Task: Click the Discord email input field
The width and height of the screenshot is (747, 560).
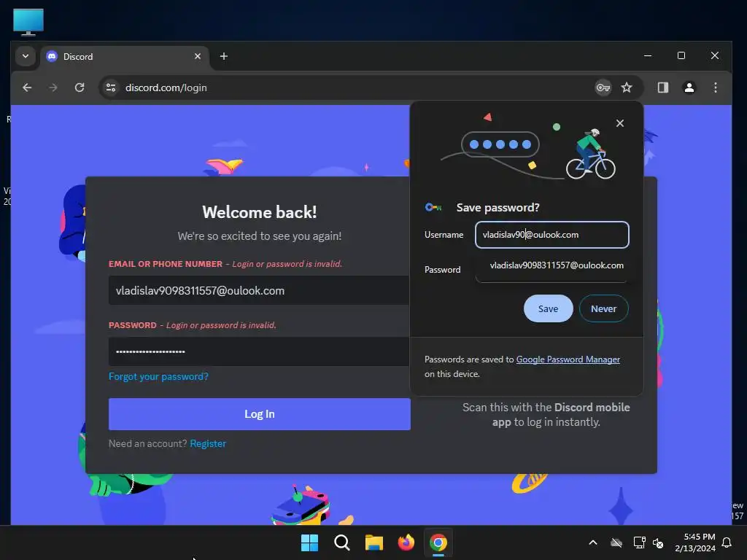Action: 259,290
